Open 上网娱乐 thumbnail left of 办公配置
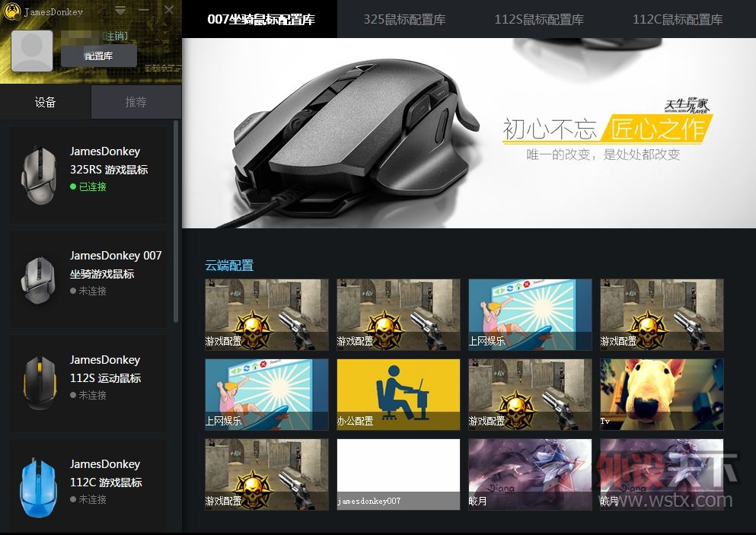This screenshot has height=535, width=756. [x=266, y=395]
